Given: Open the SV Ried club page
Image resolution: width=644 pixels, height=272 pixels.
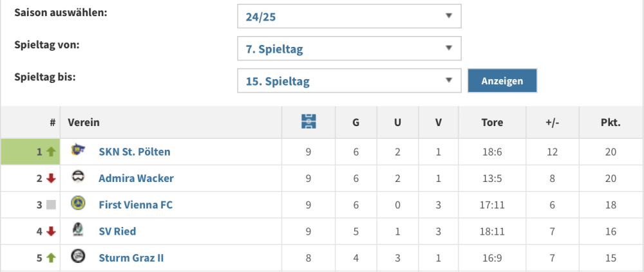Looking at the screenshot, I should 117,231.
